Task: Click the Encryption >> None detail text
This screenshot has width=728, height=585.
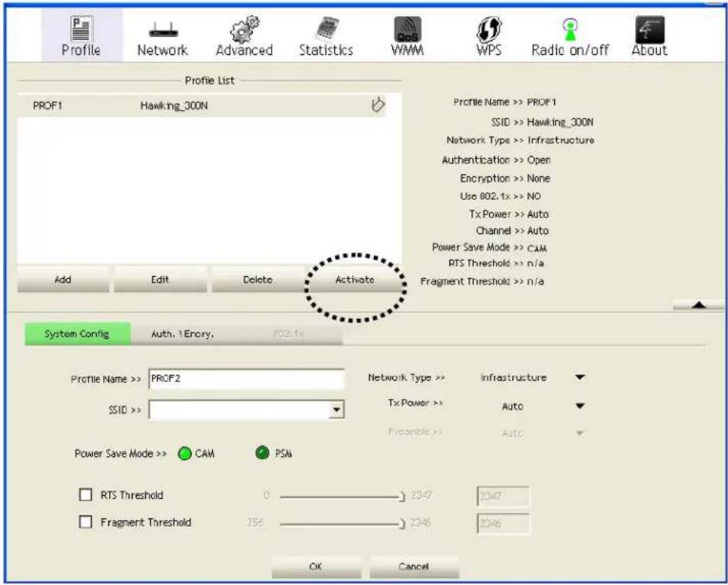Action: (x=504, y=178)
